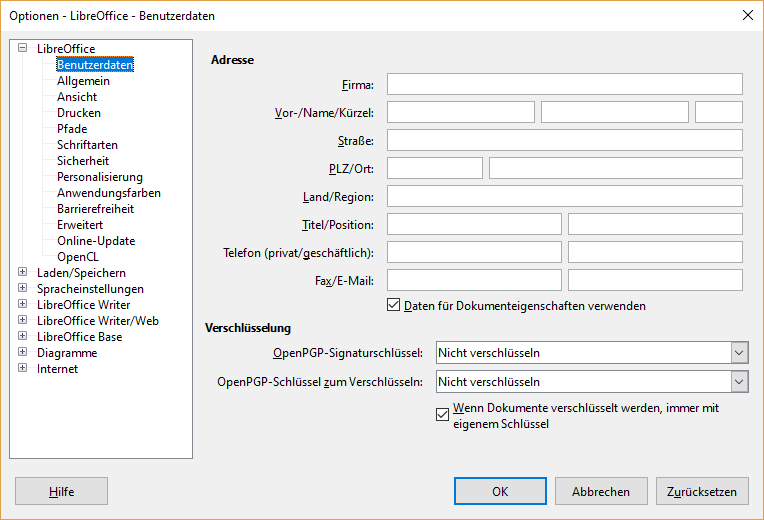Viewport: 764px width, 520px height.
Task: Expand the Diagramme node
Action: pos(22,352)
